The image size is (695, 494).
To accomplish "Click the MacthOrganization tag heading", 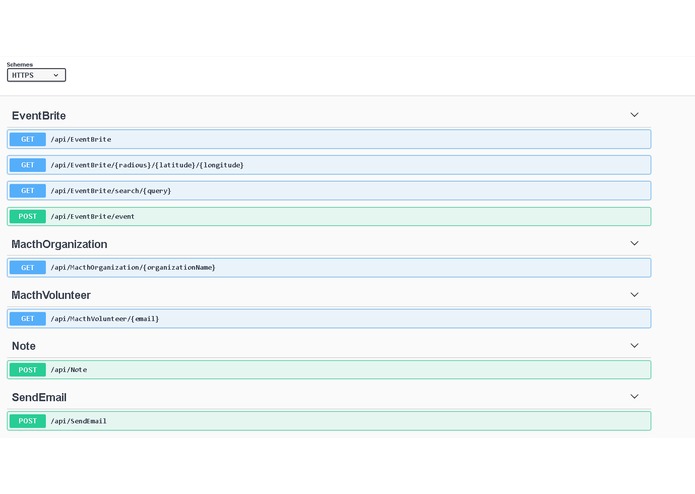I will (59, 244).
